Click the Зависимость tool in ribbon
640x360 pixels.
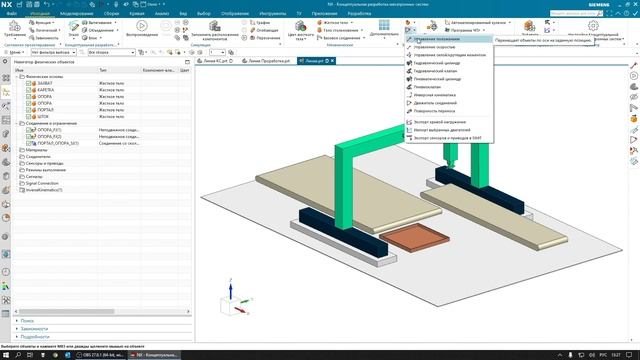click(44, 38)
